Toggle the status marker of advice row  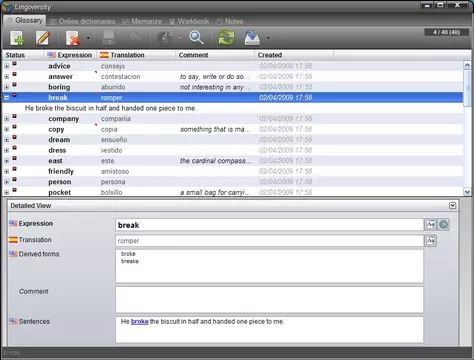coord(14,63)
